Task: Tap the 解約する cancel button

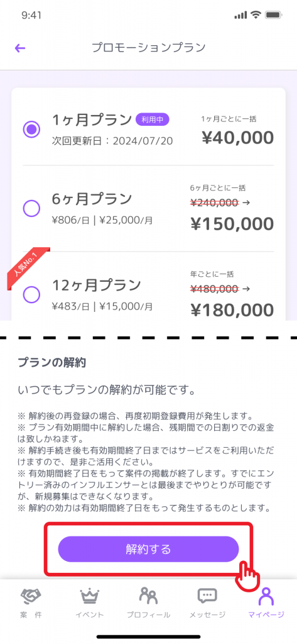Action: point(148,549)
